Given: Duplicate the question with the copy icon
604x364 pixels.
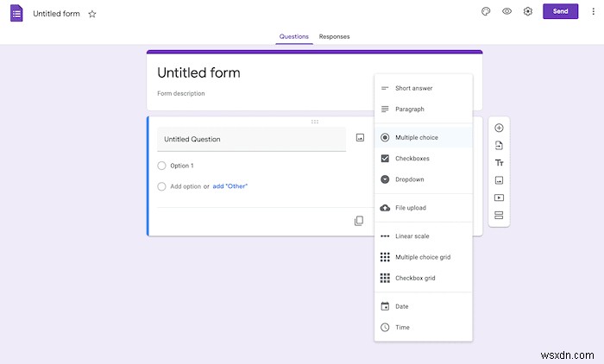Looking at the screenshot, I should click(x=358, y=221).
